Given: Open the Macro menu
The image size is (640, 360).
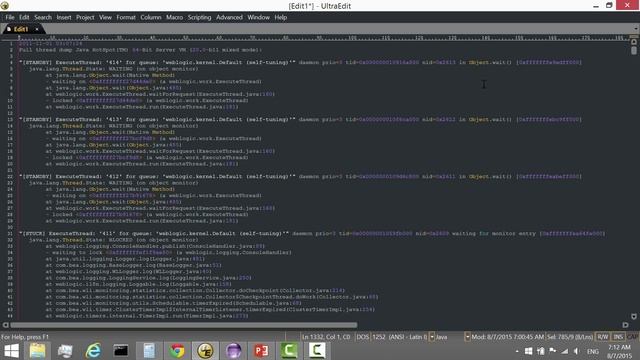Looking at the screenshot, I should click(x=174, y=17).
